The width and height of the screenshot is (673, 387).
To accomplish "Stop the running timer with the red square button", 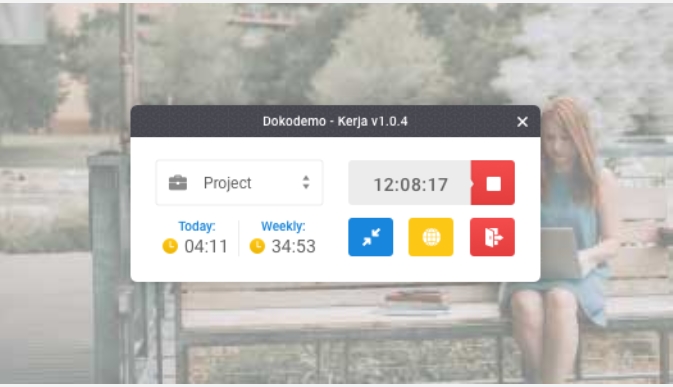I will [493, 183].
